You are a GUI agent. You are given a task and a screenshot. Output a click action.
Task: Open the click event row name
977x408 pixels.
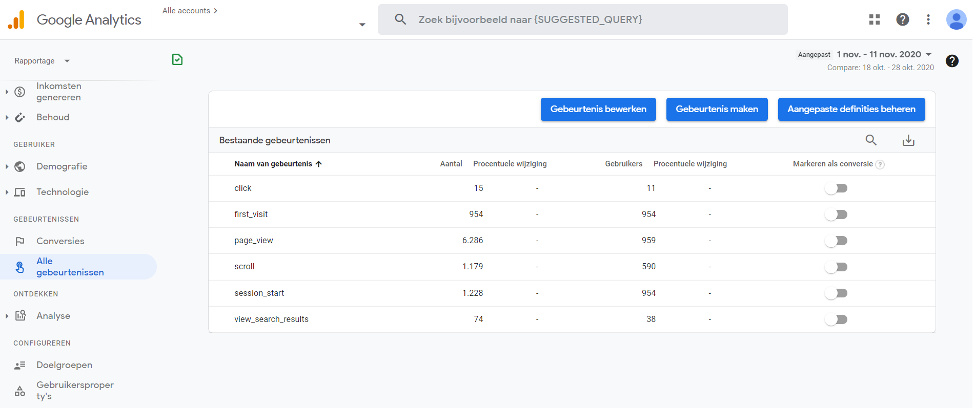click(243, 188)
